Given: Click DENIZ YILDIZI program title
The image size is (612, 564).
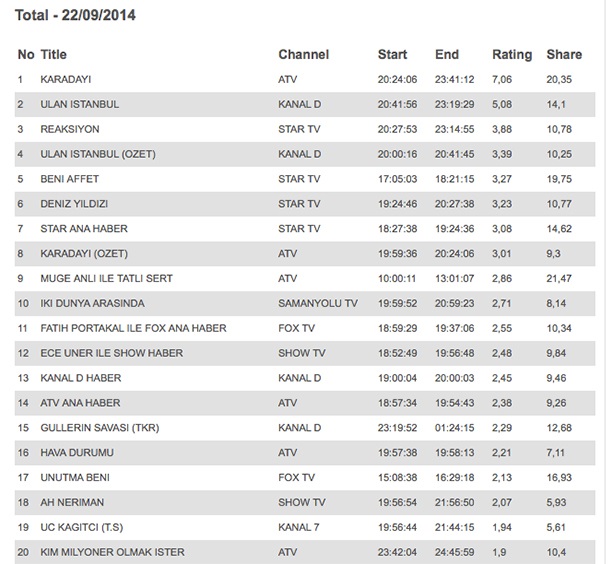Looking at the screenshot, I should pyautogui.click(x=74, y=204).
